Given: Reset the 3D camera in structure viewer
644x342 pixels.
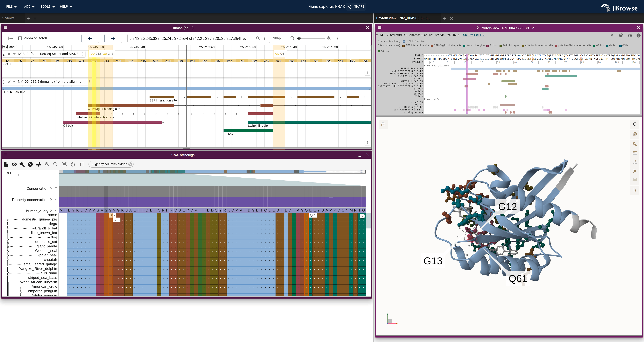Looking at the screenshot, I should [x=635, y=124].
